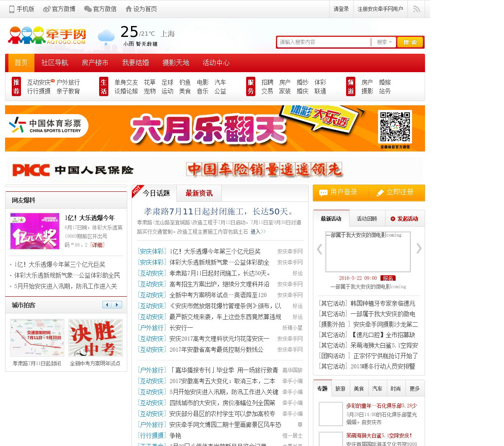Click the pencil register icon
Image resolution: width=504 pixels, height=446 pixels.
click(380, 193)
